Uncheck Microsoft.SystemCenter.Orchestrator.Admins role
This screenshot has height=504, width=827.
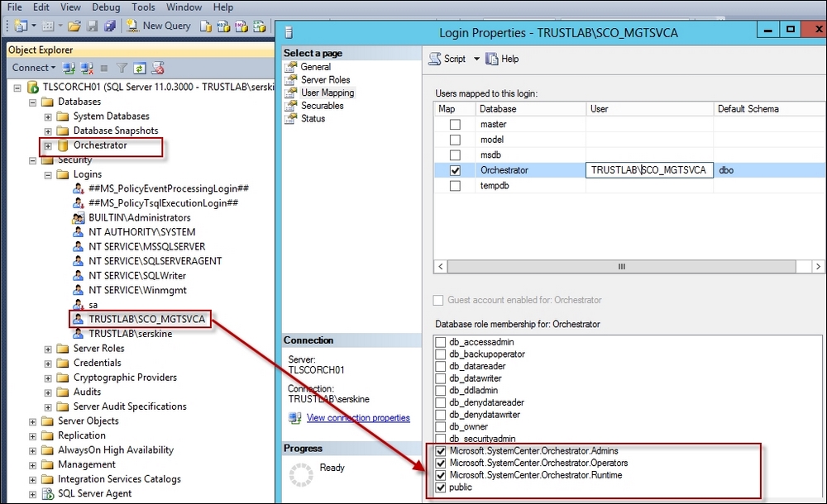click(x=441, y=451)
